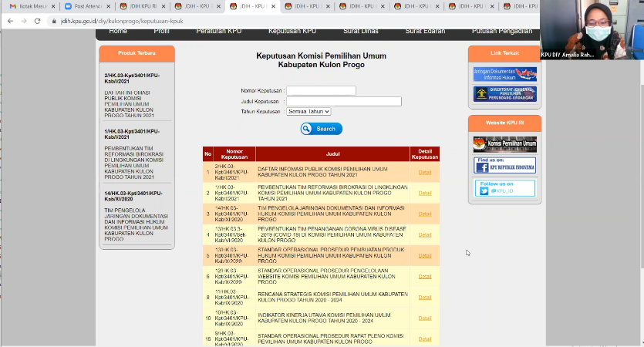644x347 pixels.
Task: Open Detail link for Rencana Strategis row
Action: click(x=424, y=297)
